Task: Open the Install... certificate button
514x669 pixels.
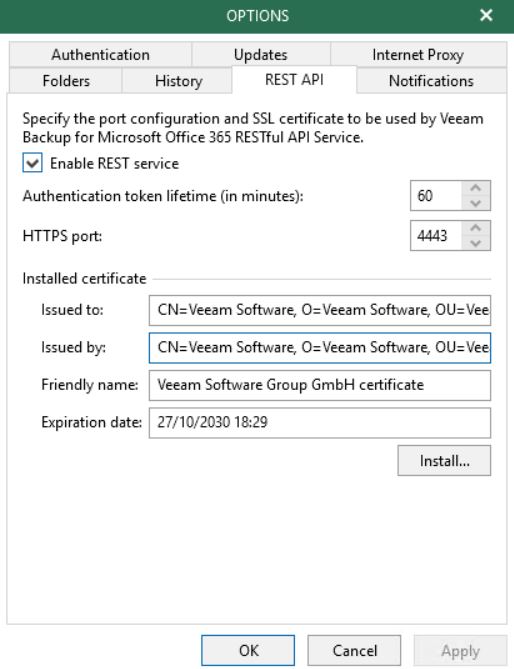Action: [444, 461]
